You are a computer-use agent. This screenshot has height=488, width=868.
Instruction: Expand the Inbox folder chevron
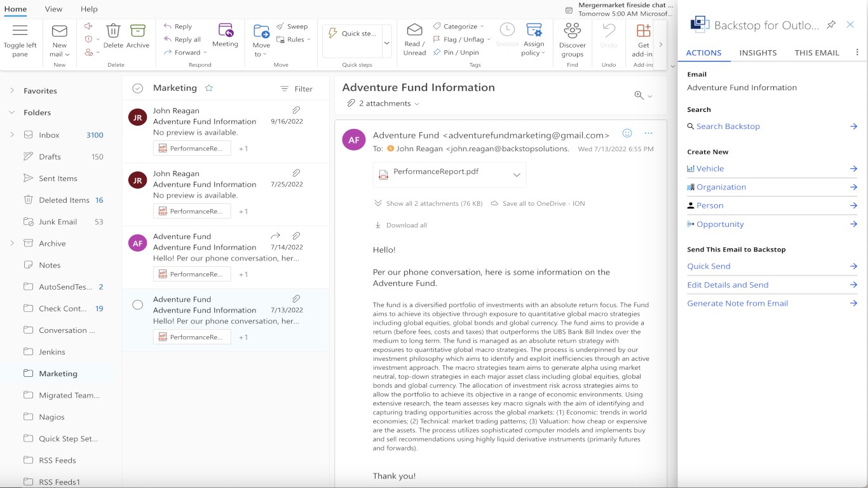(12, 135)
